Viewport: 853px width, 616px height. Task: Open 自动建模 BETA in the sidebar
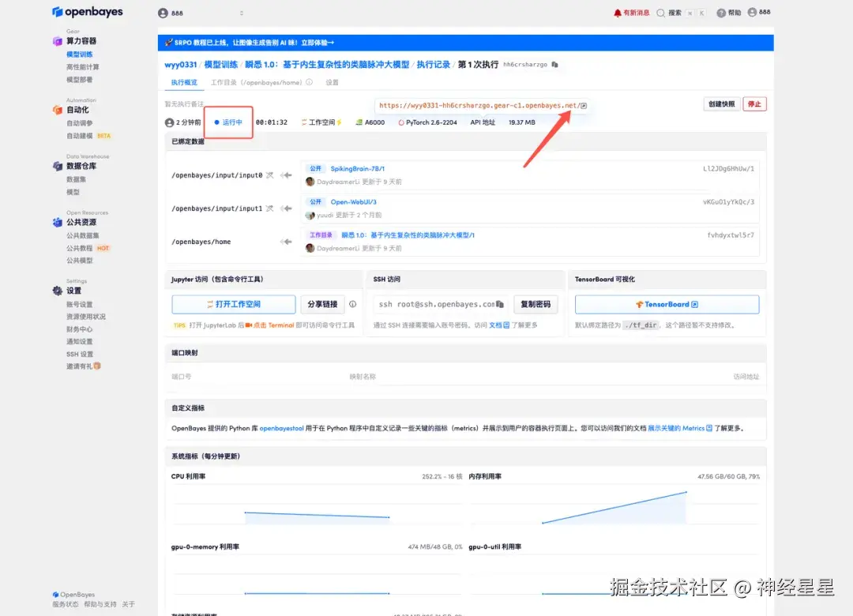88,136
